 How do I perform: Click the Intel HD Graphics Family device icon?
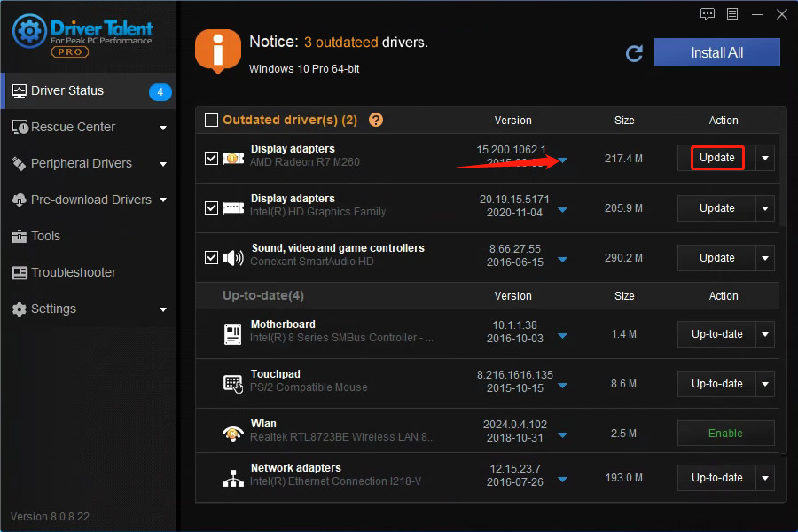pos(233,208)
